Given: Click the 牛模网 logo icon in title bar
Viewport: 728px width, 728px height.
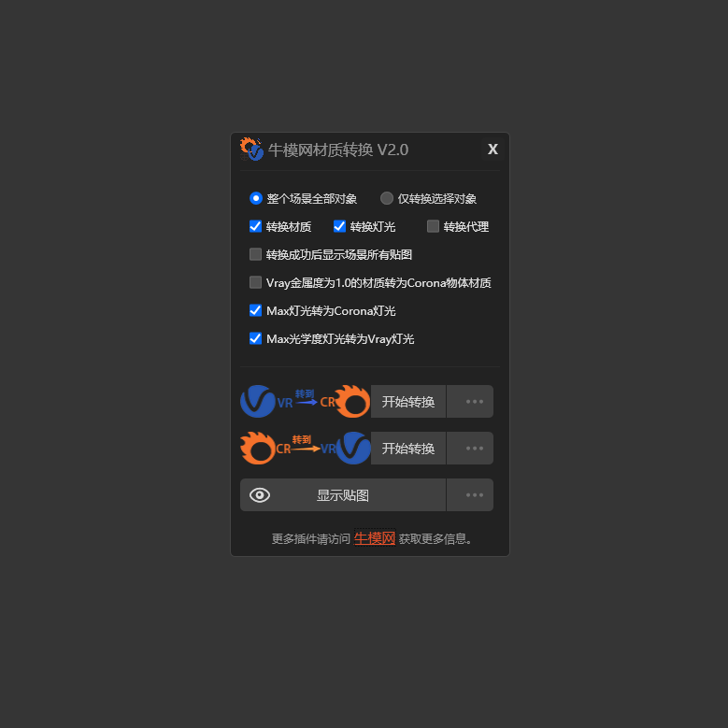Looking at the screenshot, I should [x=251, y=149].
